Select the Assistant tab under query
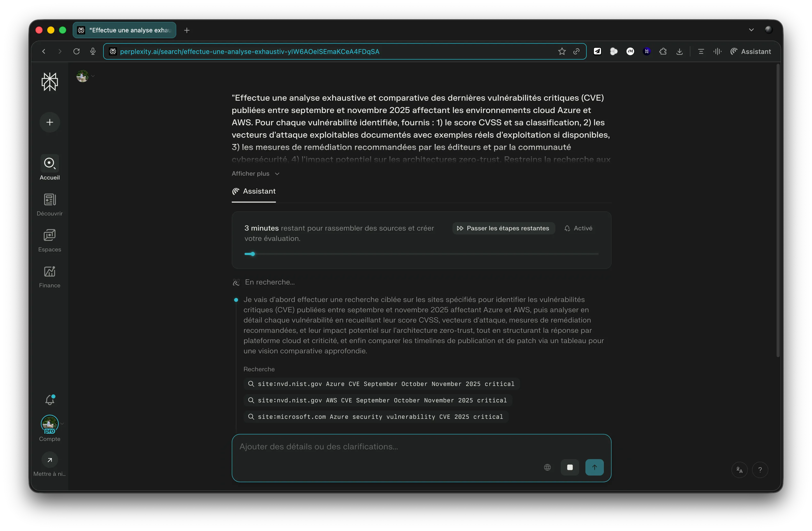The width and height of the screenshot is (812, 531). click(x=254, y=192)
